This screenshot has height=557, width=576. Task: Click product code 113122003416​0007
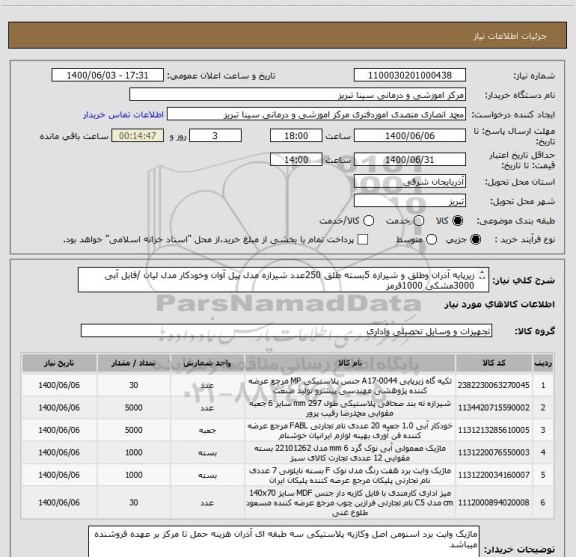(x=493, y=475)
